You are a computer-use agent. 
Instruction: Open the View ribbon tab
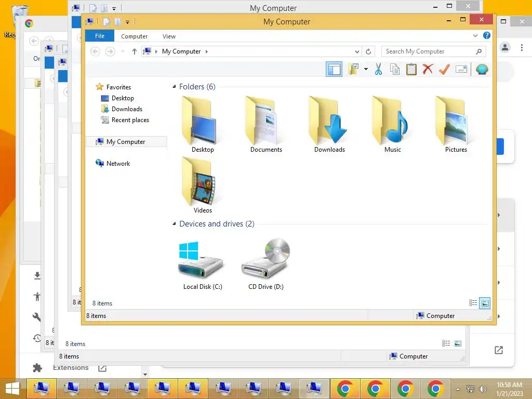[x=169, y=36]
